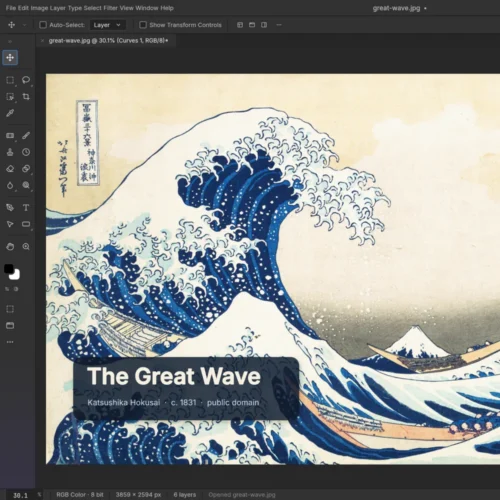Click the white background color swatch
This screenshot has width=500, height=500.
pyautogui.click(x=15, y=276)
